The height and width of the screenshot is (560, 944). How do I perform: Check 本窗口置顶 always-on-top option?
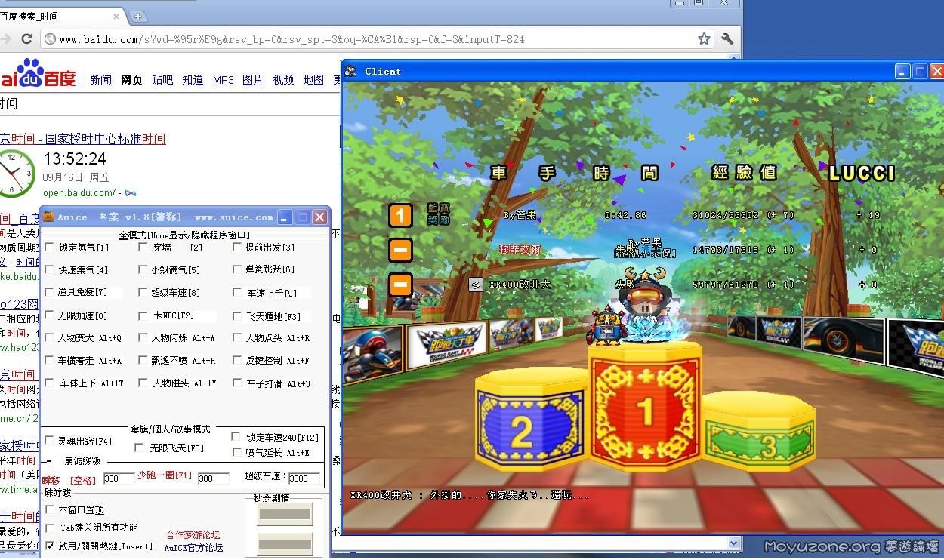[x=50, y=510]
